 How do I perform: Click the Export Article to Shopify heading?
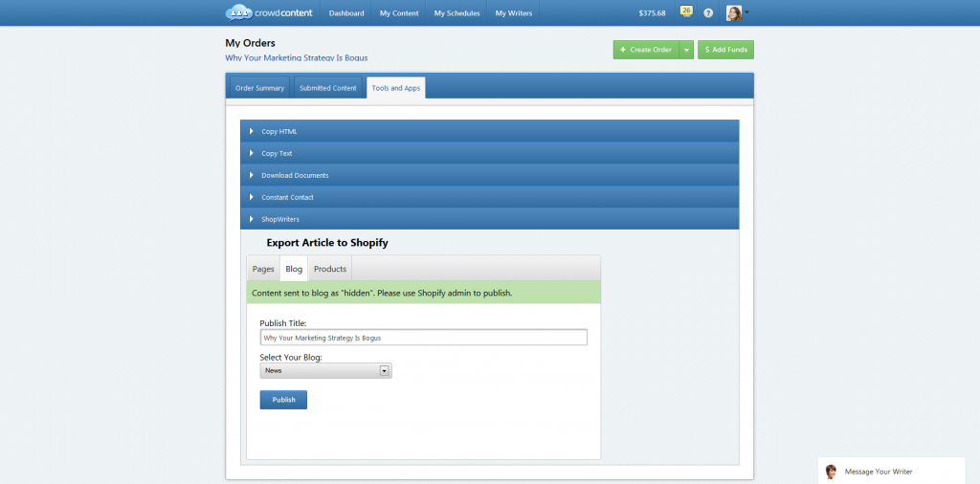point(327,243)
